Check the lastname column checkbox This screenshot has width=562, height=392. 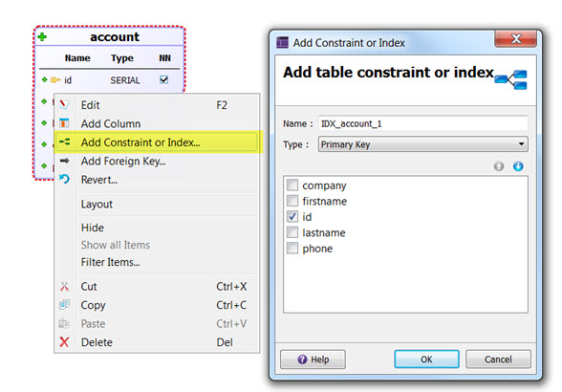pyautogui.click(x=292, y=232)
